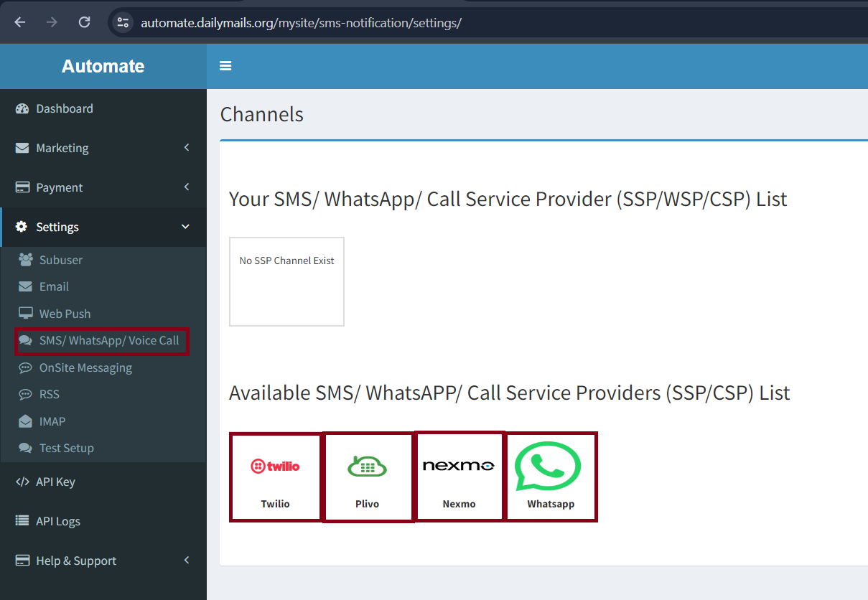Click the browser address bar URL
Viewport: 868px width, 600px height.
click(302, 23)
